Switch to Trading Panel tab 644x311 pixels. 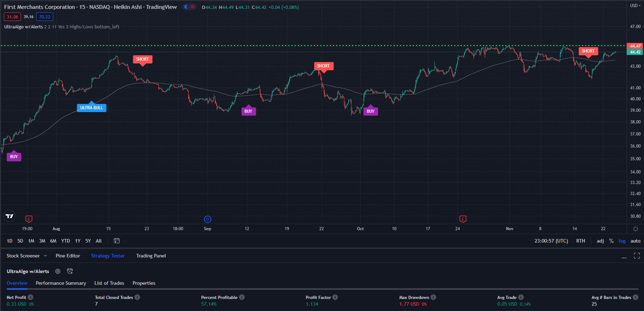coord(151,256)
